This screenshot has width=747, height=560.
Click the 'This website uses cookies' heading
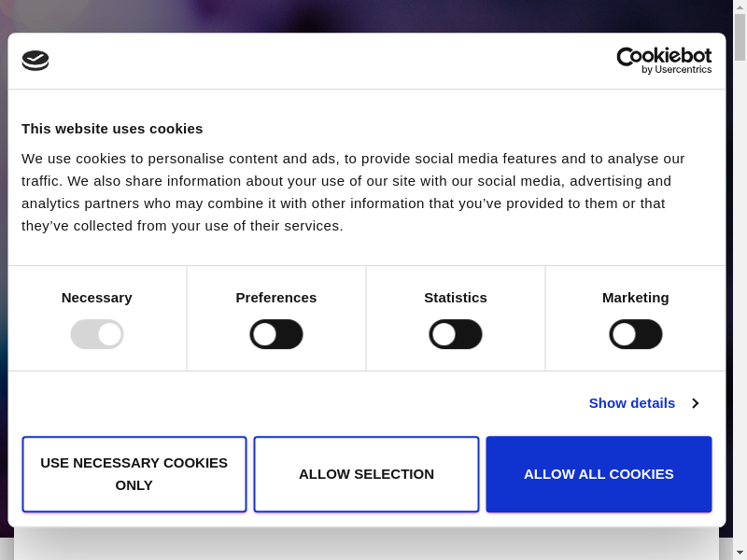(112, 129)
